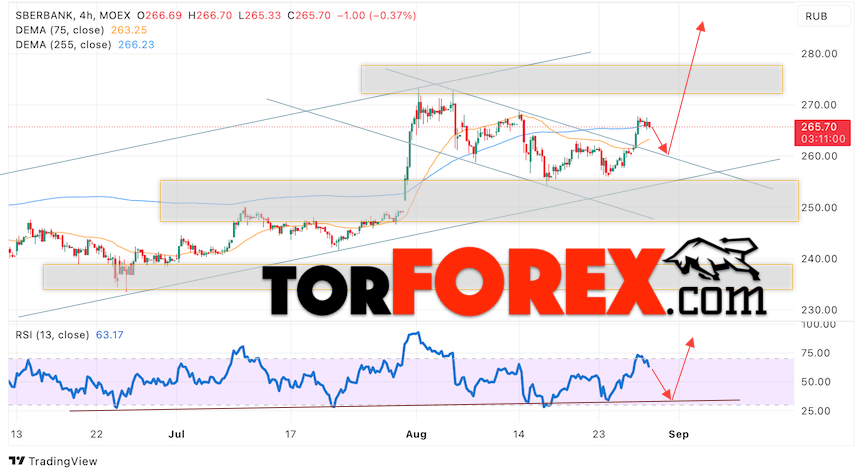Click the open price O266.69 in header
The height and width of the screenshot is (476, 863).
[x=160, y=15]
